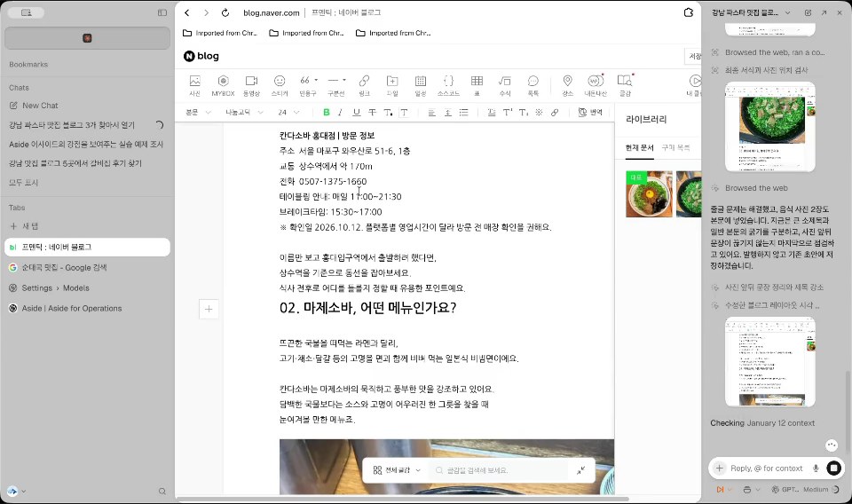Open the talk-talk (톡톡) tool
The height and width of the screenshot is (504, 852).
[533, 85]
